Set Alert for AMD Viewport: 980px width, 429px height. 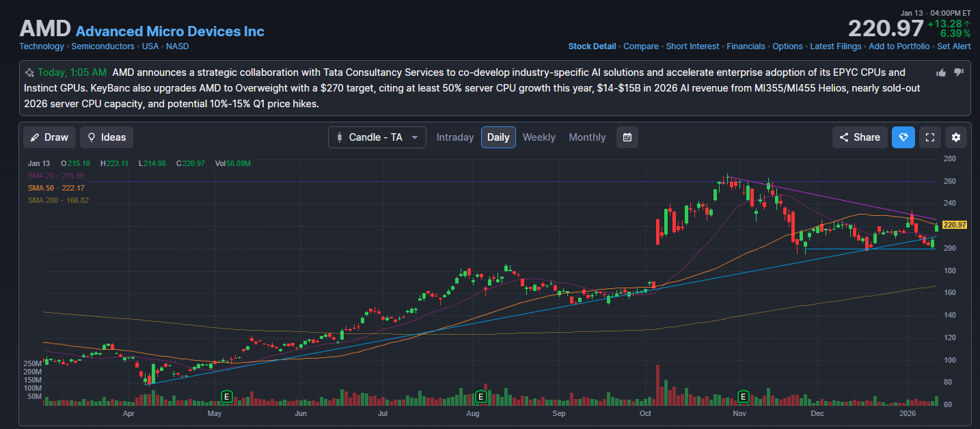(954, 46)
